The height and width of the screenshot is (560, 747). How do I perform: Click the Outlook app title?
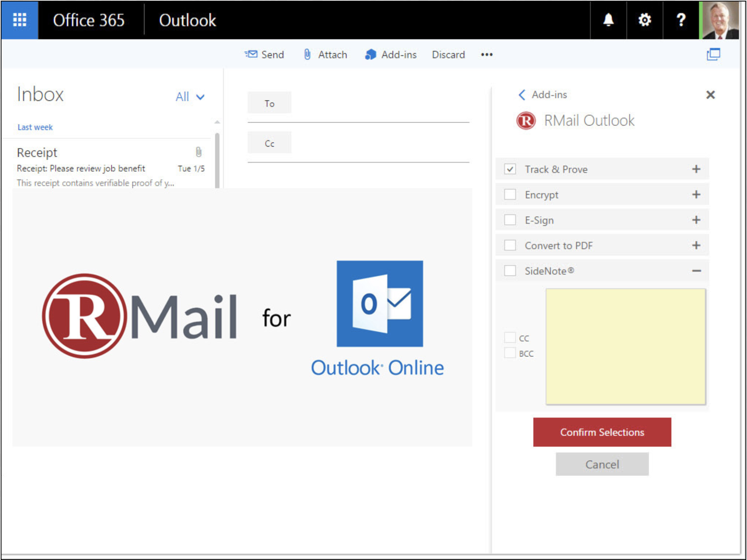[x=187, y=20]
